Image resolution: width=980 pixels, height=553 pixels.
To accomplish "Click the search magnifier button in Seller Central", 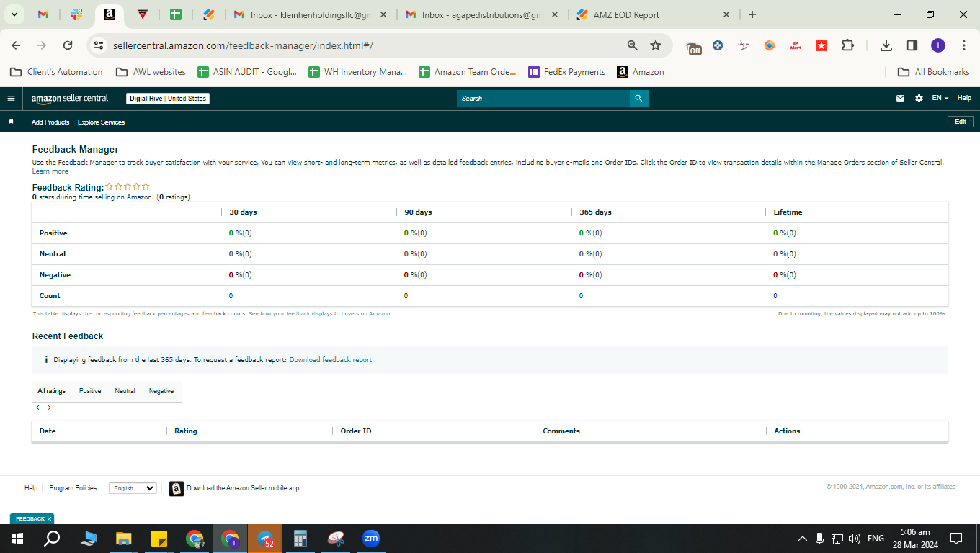I will coord(638,99).
